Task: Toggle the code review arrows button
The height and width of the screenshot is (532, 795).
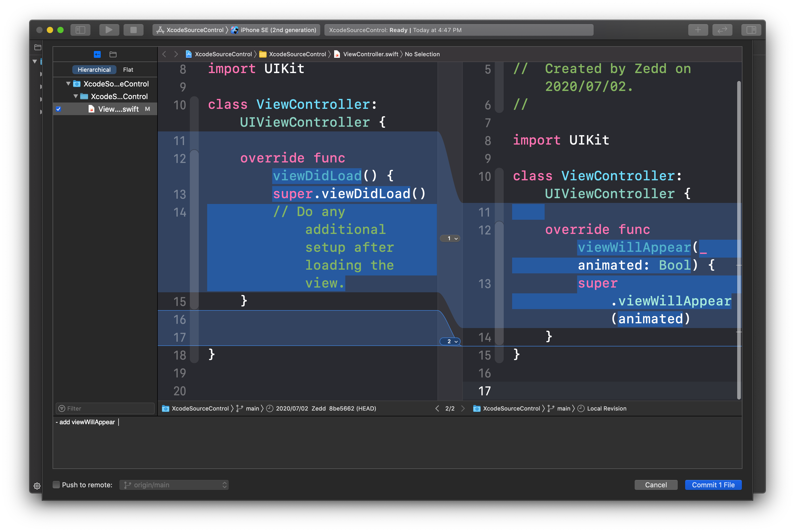Action: click(722, 30)
